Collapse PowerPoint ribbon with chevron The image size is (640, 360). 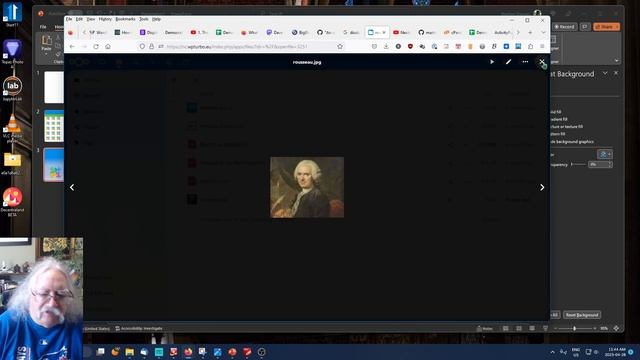616,61
